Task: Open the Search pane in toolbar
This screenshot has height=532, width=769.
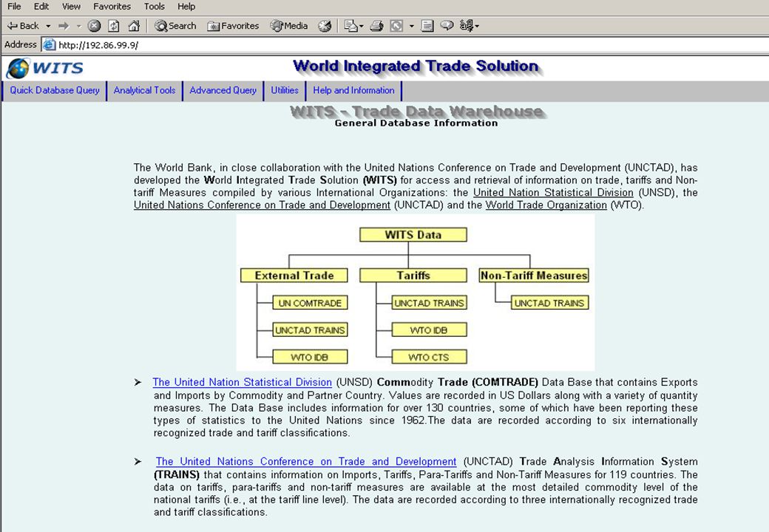Action: pos(175,26)
